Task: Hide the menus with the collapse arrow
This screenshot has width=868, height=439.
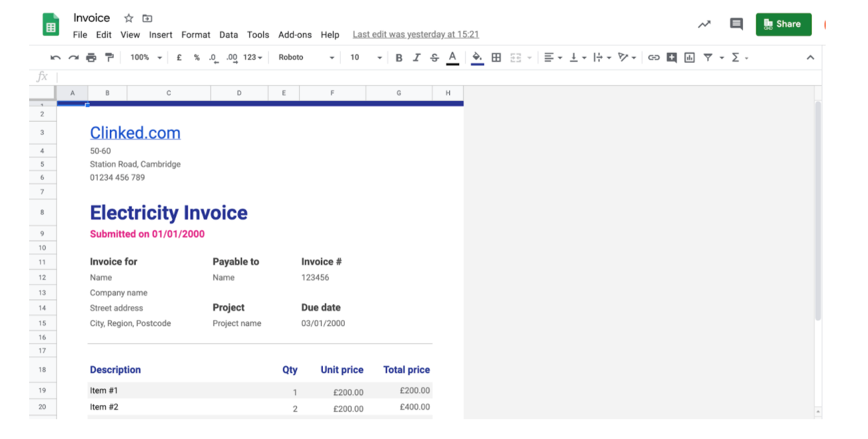Action: 810,58
